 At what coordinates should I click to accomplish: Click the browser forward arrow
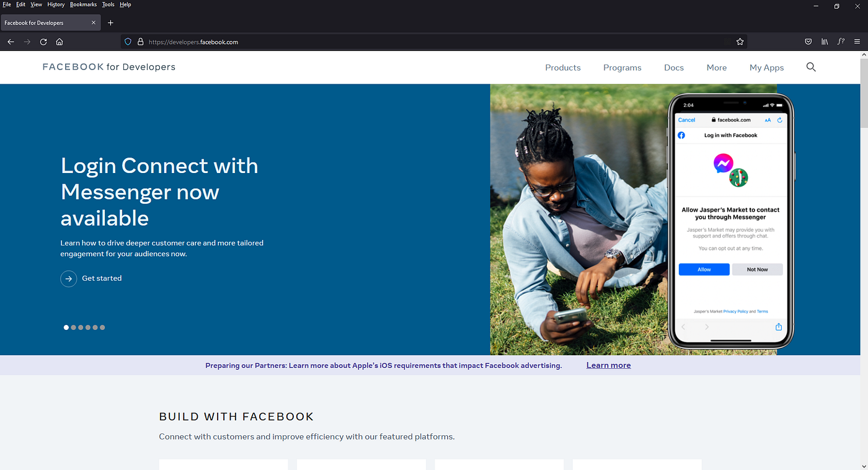pos(27,42)
